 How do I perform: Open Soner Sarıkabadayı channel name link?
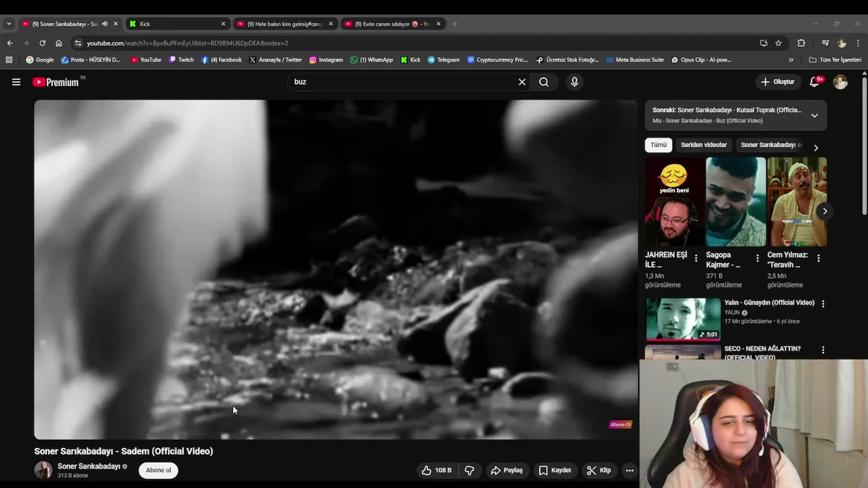point(89,466)
